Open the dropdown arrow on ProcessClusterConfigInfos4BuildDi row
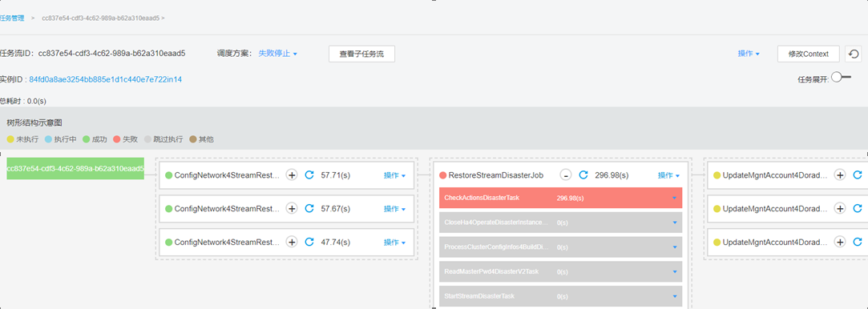The image size is (868, 309). click(x=675, y=247)
